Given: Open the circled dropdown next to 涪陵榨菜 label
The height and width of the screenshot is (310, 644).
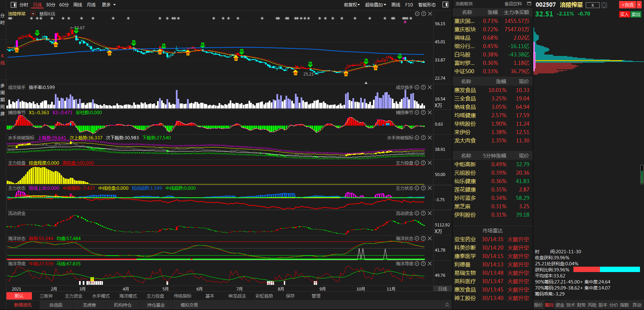Looking at the screenshot, I should [33, 14].
